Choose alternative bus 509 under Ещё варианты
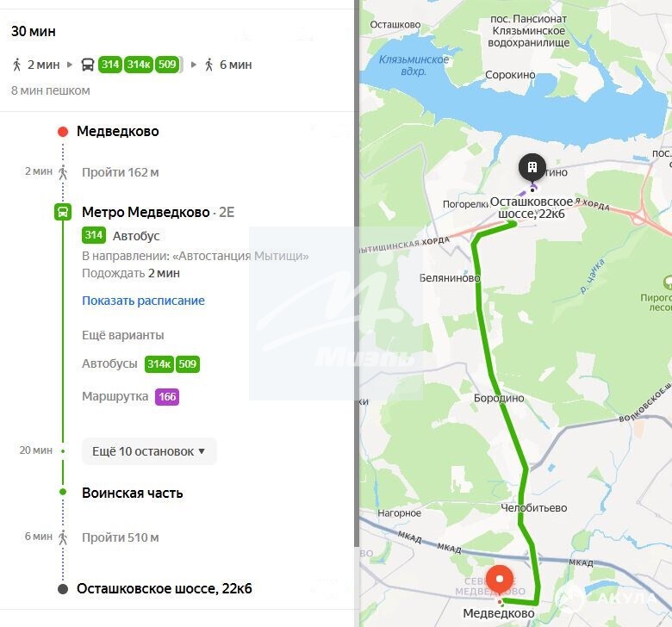Screen dimensions: 672x627 pyautogui.click(x=188, y=364)
